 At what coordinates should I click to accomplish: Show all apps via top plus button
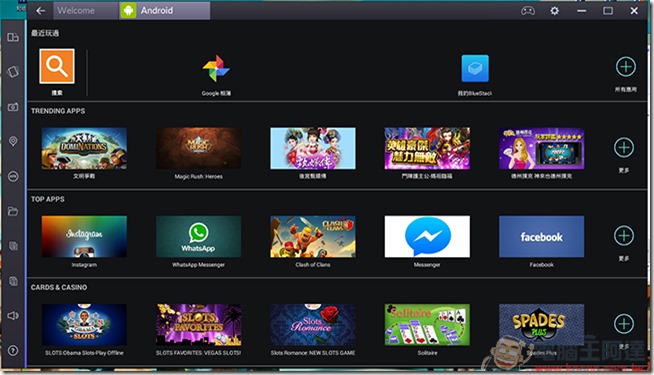click(626, 67)
